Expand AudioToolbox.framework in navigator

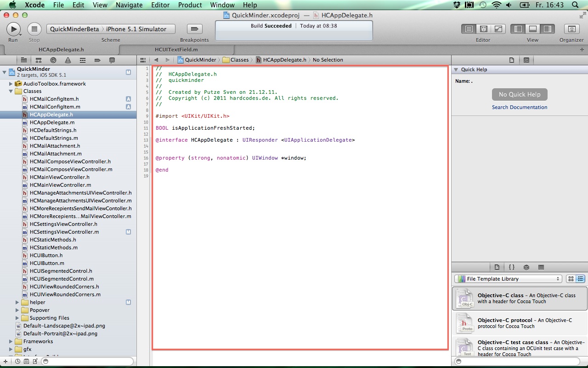11,84
